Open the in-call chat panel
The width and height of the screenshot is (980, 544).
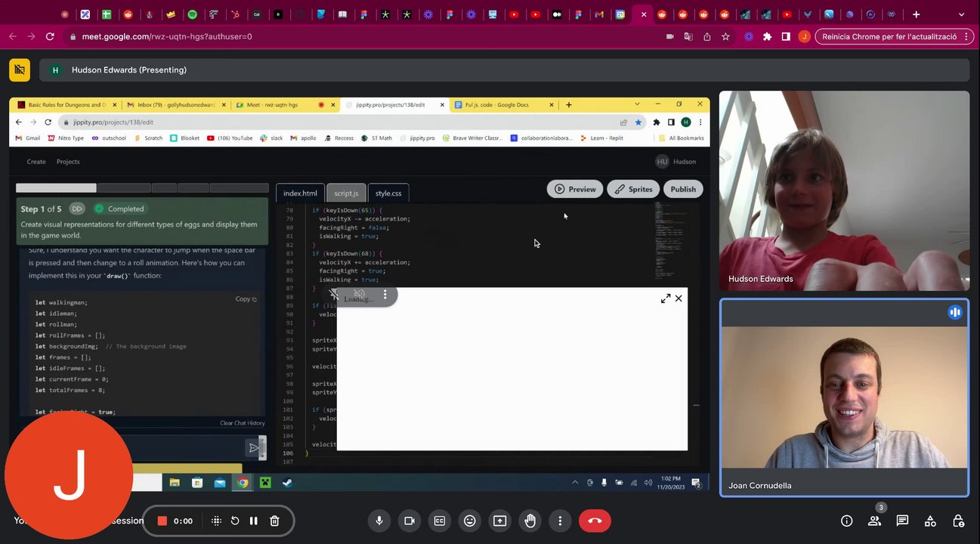pyautogui.click(x=902, y=521)
